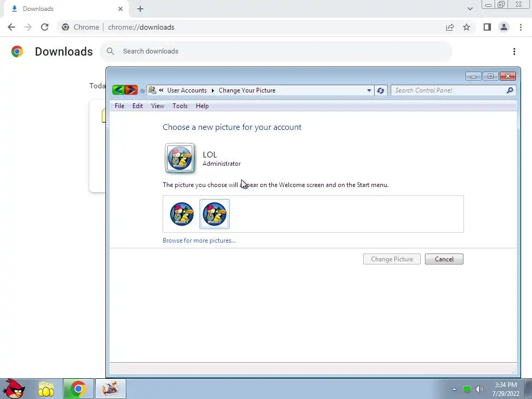This screenshot has width=532, height=399.
Task: Click the volume speaker tray icon
Action: [x=480, y=389]
